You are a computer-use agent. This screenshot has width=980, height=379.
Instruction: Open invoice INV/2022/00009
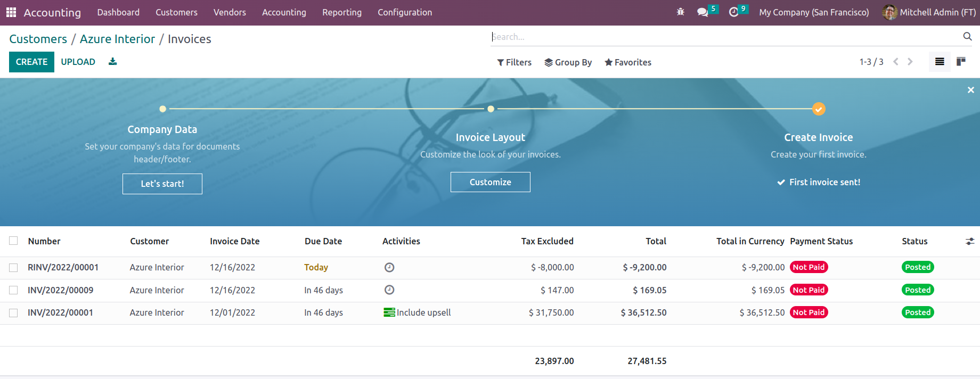pyautogui.click(x=61, y=290)
